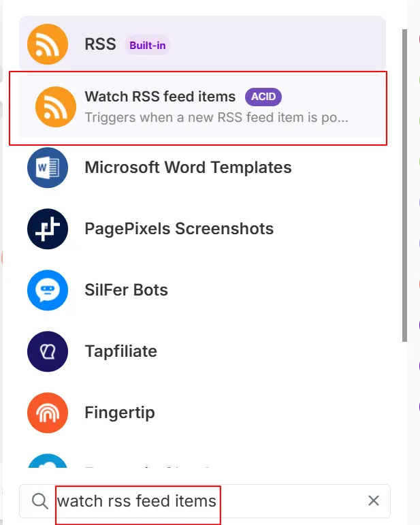Click the Fingertip label
The height and width of the screenshot is (525, 420).
pyautogui.click(x=120, y=413)
